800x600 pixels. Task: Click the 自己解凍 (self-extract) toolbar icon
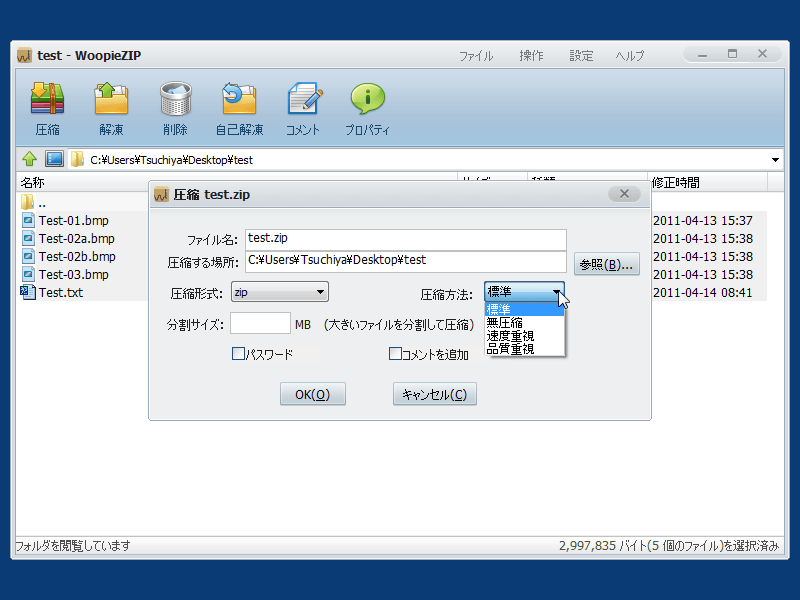tap(239, 98)
